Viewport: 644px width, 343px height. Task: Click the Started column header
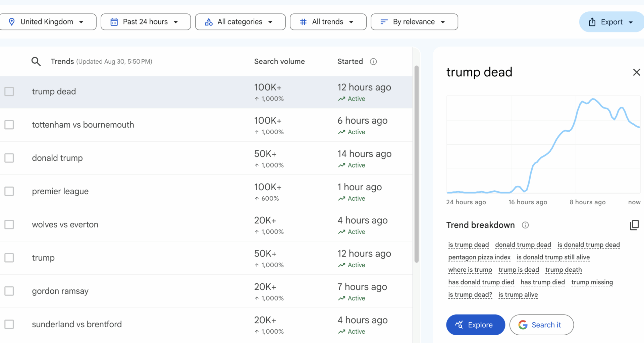[x=350, y=61]
